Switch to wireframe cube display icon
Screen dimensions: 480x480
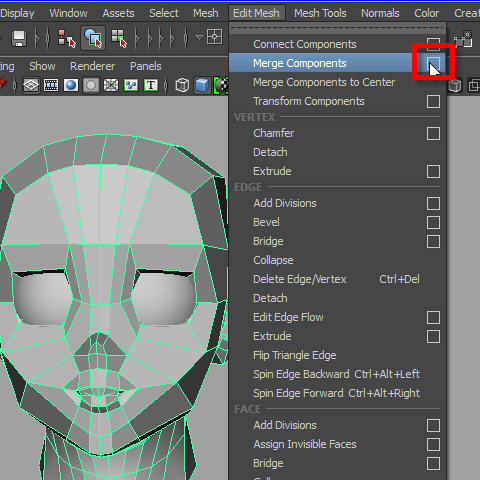(x=182, y=85)
